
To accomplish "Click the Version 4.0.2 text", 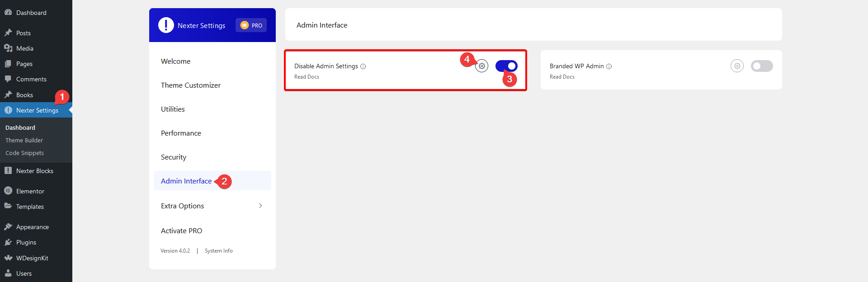I will coord(175,251).
